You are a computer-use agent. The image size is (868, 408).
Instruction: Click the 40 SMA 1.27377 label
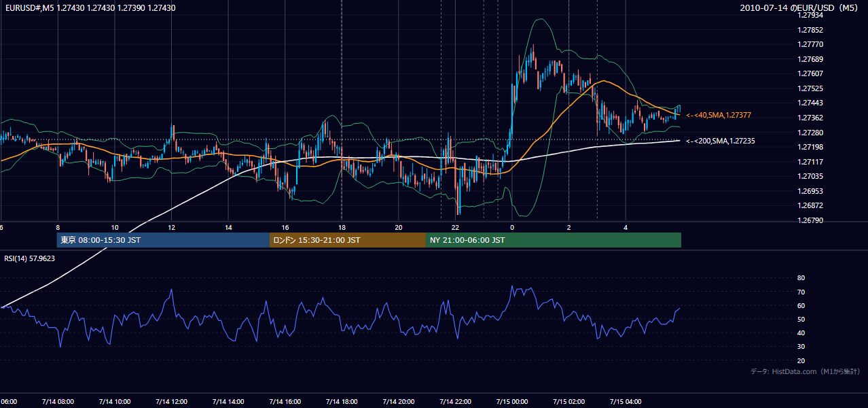point(718,116)
